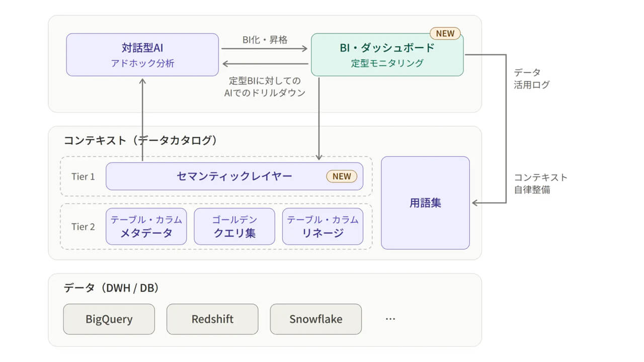Click the NEW badge on BI・ダッシュボード
Screen dimensions: 644x362
pos(445,34)
